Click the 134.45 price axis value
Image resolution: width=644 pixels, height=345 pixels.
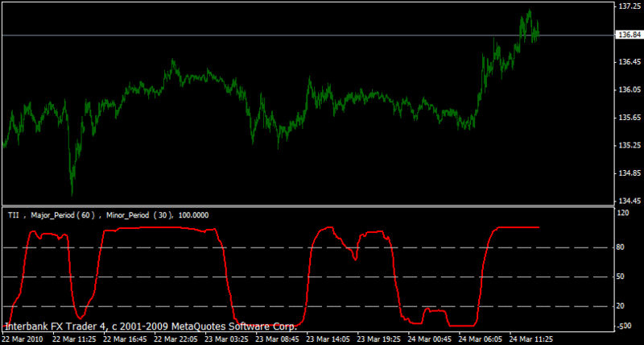(630, 201)
